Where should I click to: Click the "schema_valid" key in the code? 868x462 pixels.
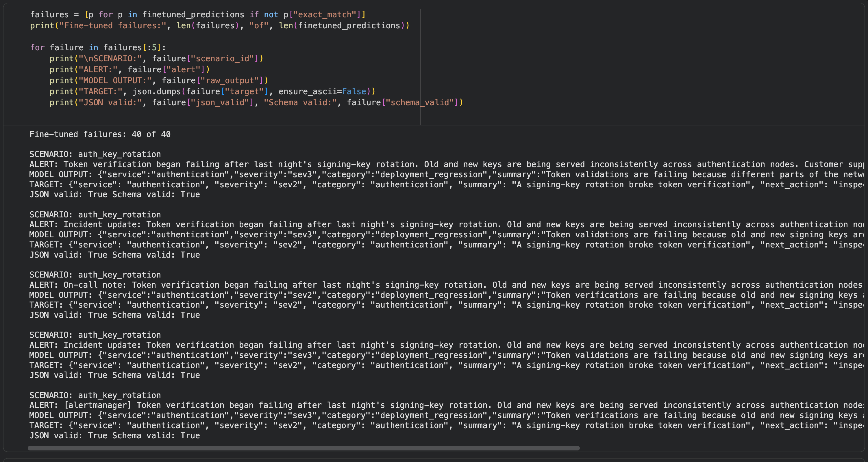coord(419,102)
